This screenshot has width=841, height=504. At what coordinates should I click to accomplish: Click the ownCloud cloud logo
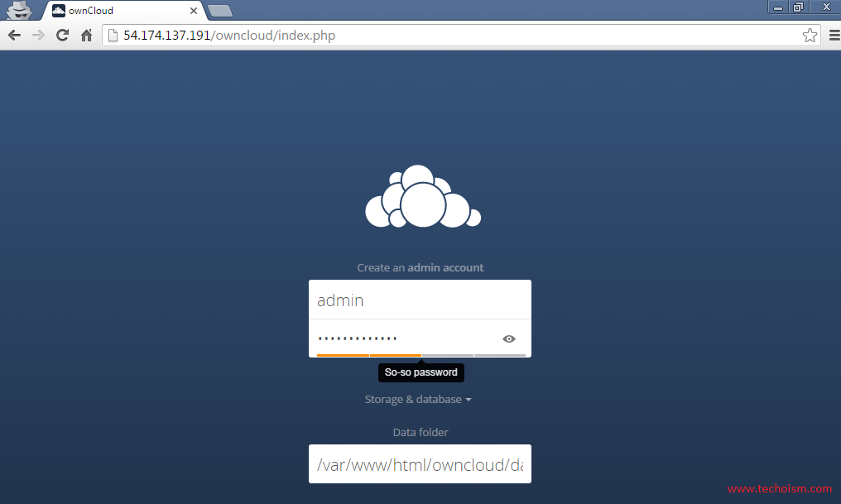(423, 196)
